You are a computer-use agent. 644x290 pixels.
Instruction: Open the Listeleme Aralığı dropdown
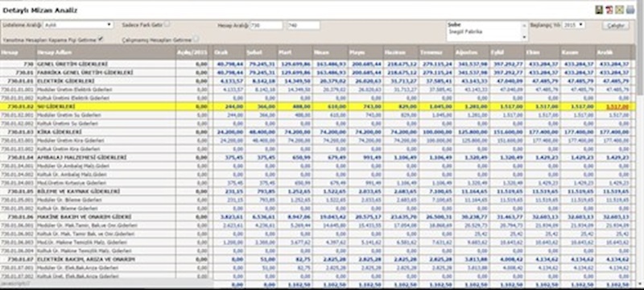pyautogui.click(x=78, y=25)
